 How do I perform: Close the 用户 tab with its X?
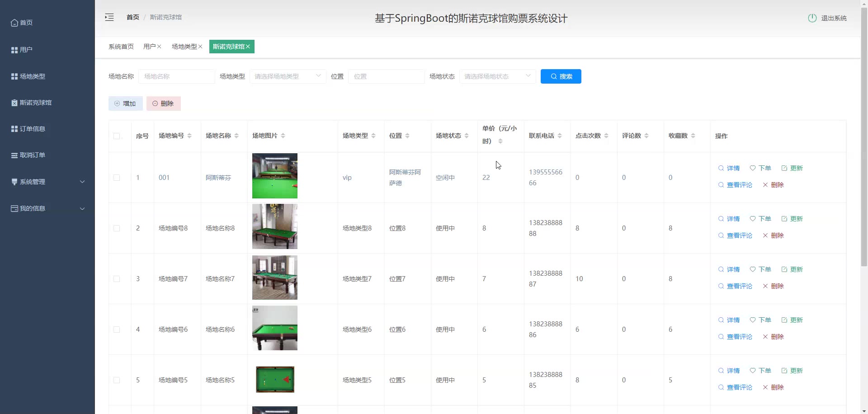pos(159,47)
